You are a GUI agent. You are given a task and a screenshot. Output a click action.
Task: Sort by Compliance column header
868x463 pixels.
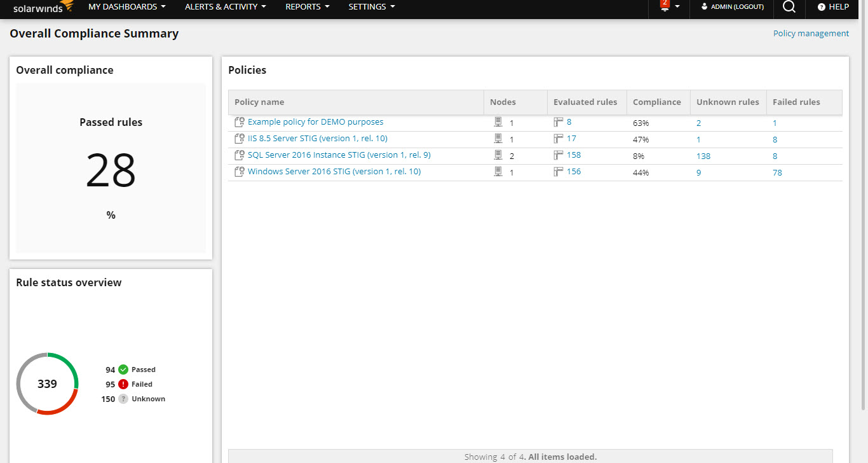pos(658,102)
